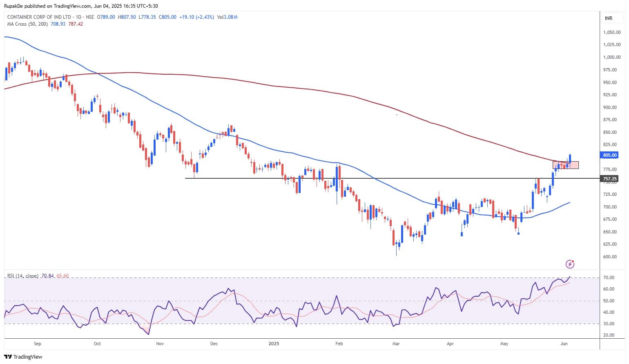Click the 50.00 RSI axis label

pyautogui.click(x=609, y=301)
